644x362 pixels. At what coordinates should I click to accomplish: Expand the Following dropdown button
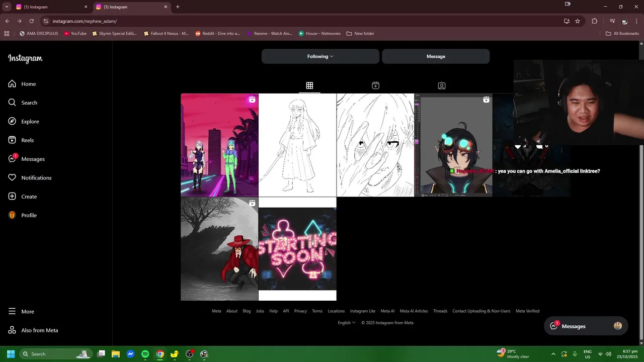coord(320,56)
